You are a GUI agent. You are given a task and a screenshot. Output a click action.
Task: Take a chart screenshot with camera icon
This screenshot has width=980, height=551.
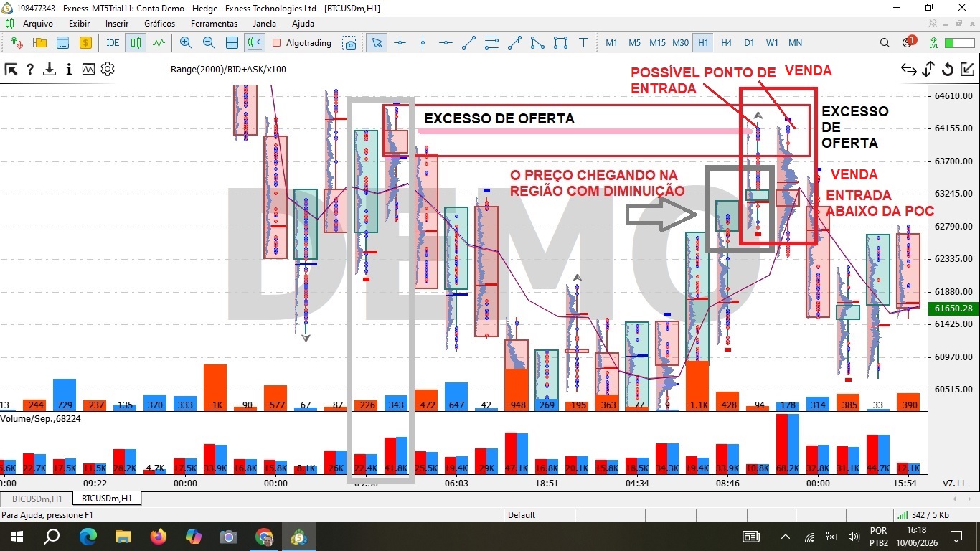pos(349,43)
